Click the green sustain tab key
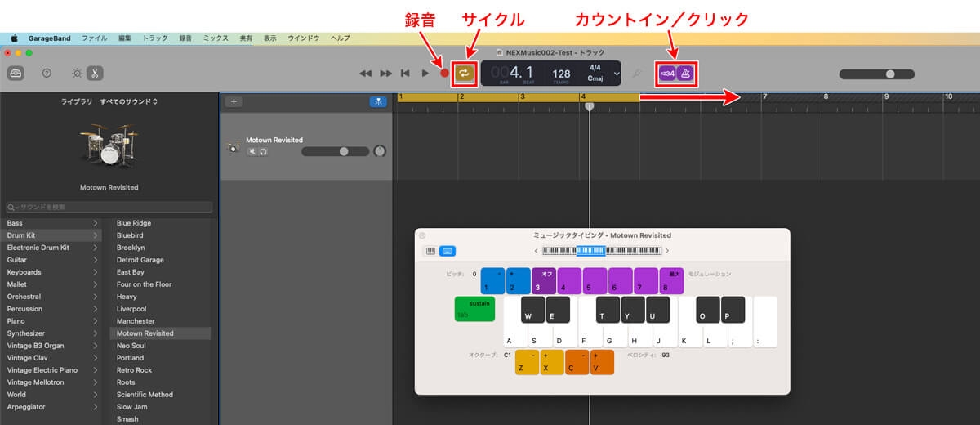 coord(474,309)
